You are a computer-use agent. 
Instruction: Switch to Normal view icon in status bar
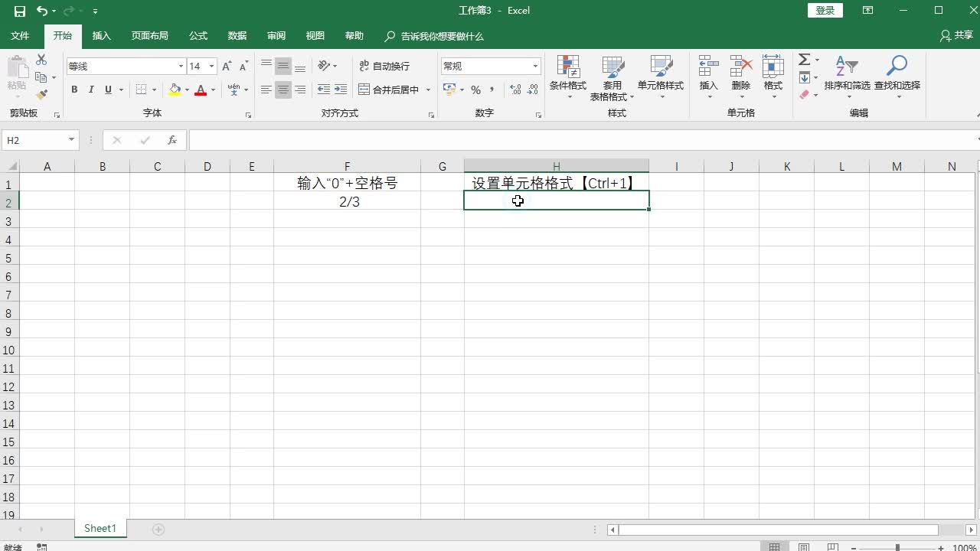[x=774, y=547]
